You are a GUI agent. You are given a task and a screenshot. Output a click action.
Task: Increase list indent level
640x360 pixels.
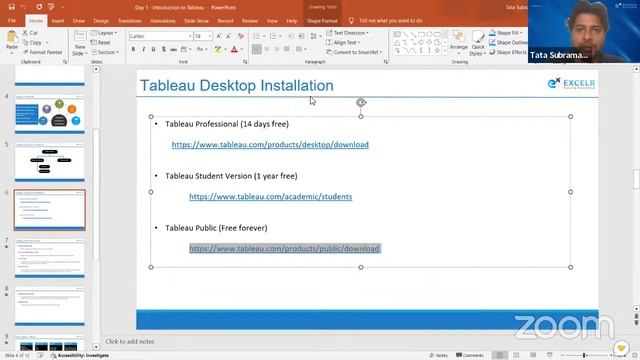pos(301,36)
